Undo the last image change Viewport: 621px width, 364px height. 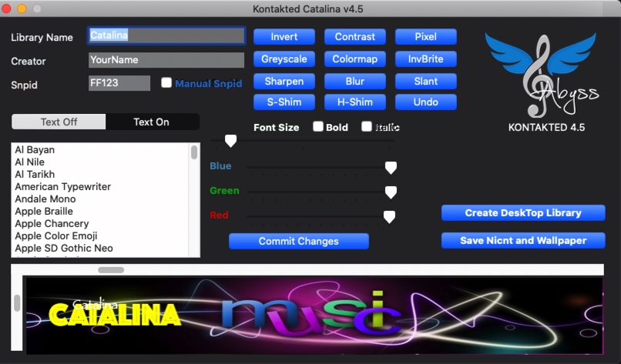[x=425, y=102]
